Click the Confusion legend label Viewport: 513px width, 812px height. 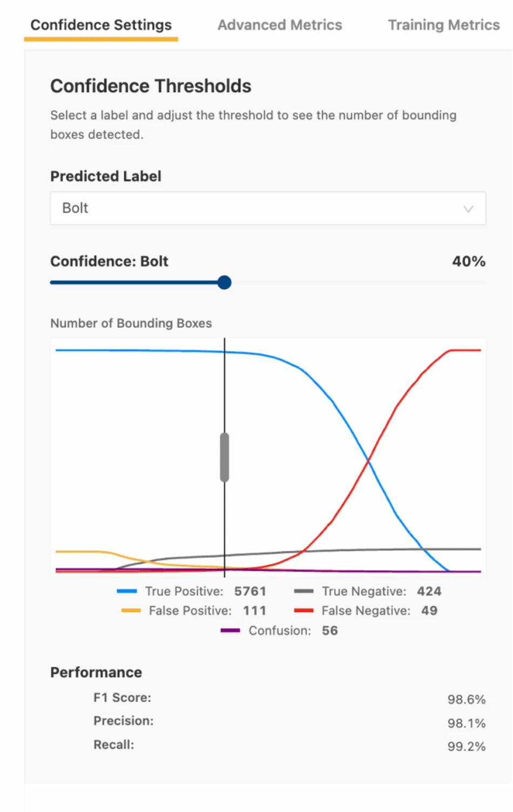coord(280,631)
